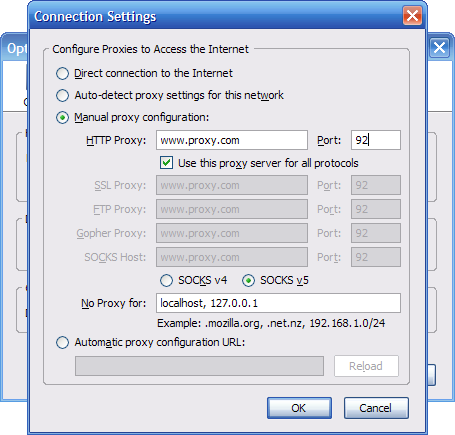Click the FTP Proxy address field
The width and height of the screenshot is (455, 435).
tap(232, 209)
